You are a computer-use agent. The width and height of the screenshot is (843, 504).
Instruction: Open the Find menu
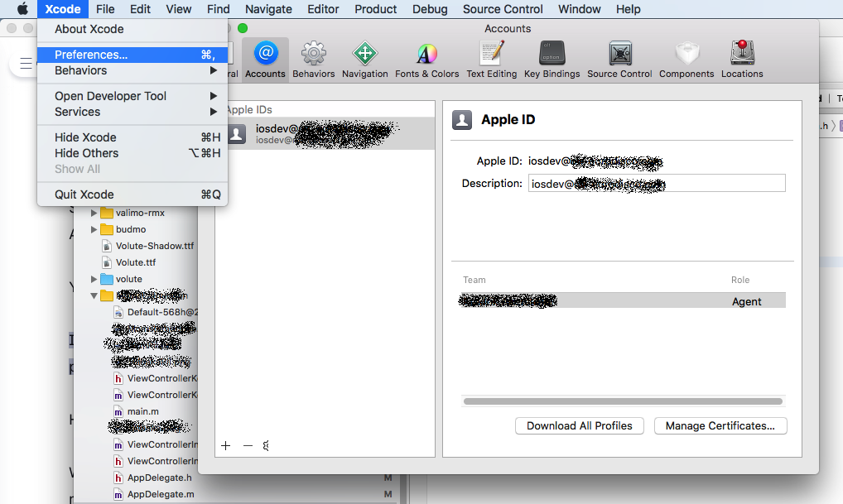coord(219,9)
